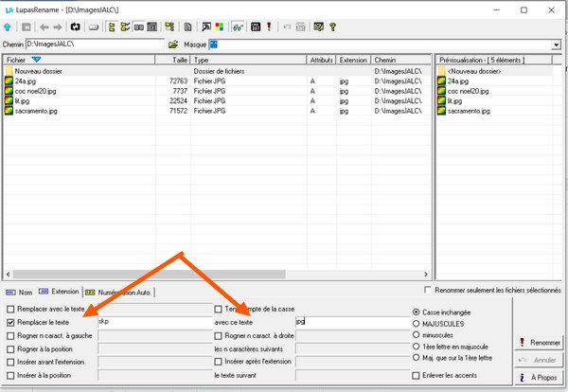Click the greyed undo arrow in toolbar
568x392 pixels.
tap(287, 27)
